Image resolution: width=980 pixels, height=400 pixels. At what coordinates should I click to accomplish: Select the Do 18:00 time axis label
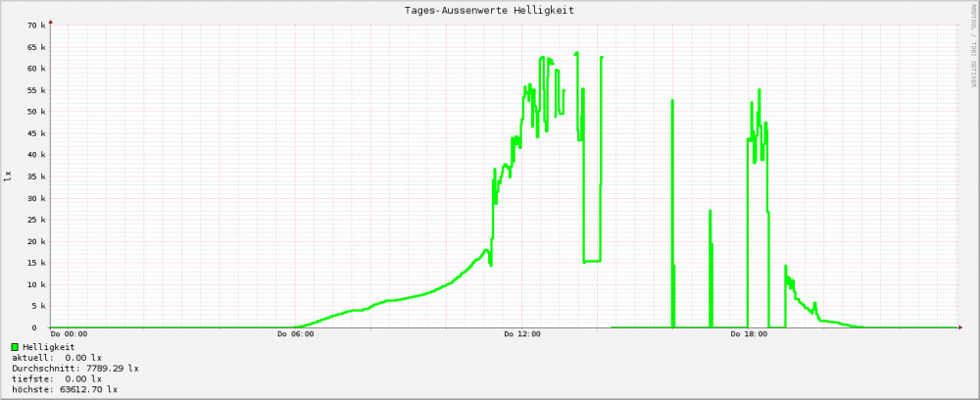[x=749, y=335]
